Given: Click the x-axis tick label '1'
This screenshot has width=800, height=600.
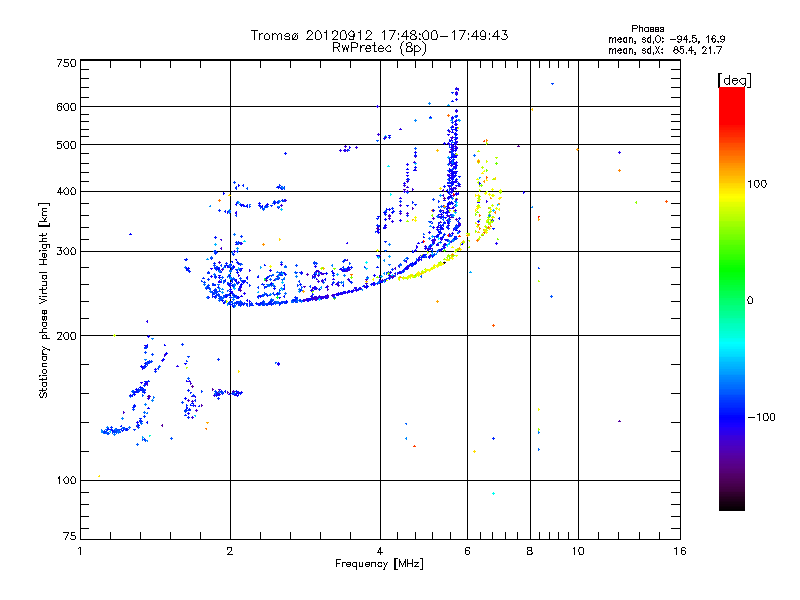Looking at the screenshot, I should coord(80,551).
